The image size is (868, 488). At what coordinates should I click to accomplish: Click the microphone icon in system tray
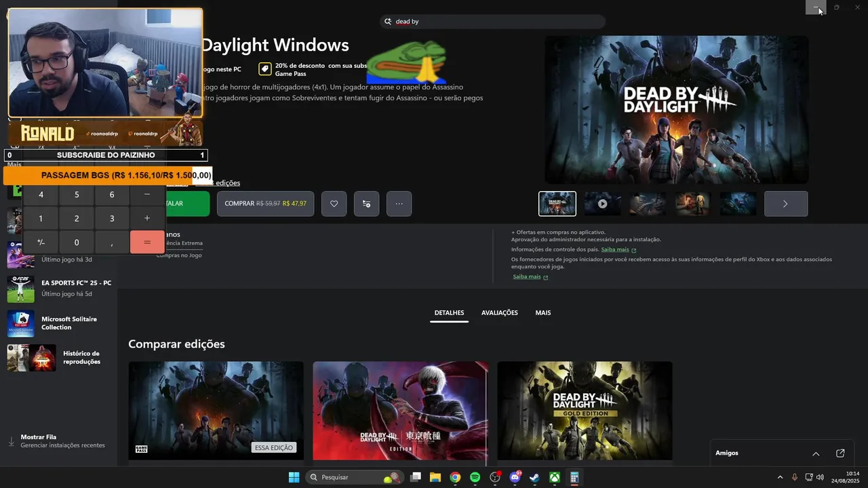pos(794,477)
